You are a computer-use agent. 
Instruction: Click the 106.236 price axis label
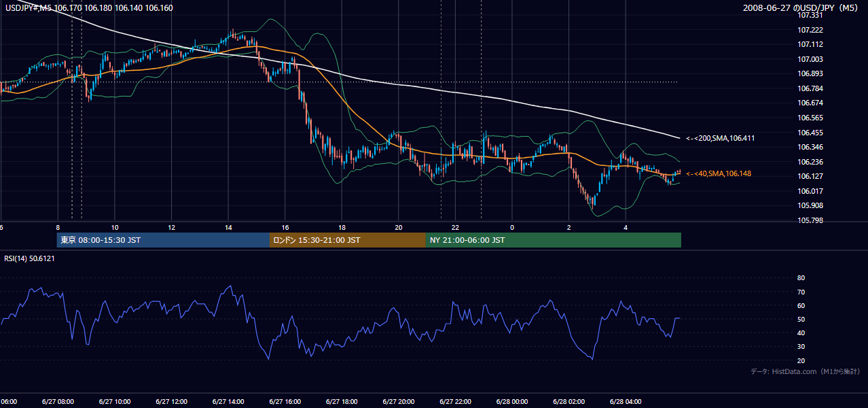811,162
